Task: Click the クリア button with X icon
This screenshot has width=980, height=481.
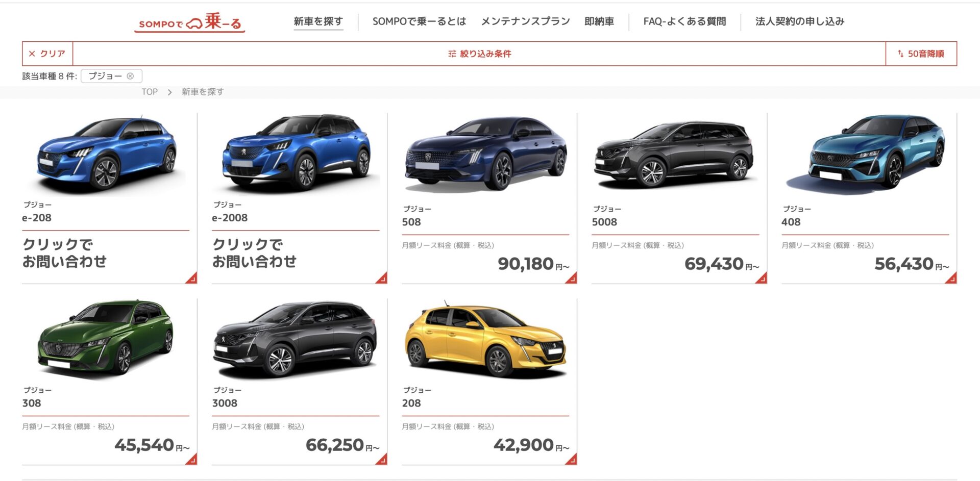Action: 47,54
